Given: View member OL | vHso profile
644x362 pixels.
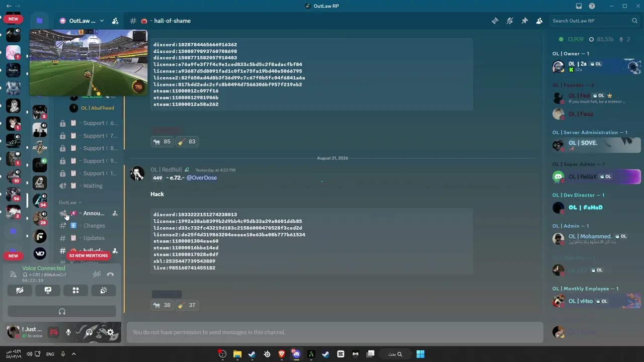Looking at the screenshot, I should (596, 301).
